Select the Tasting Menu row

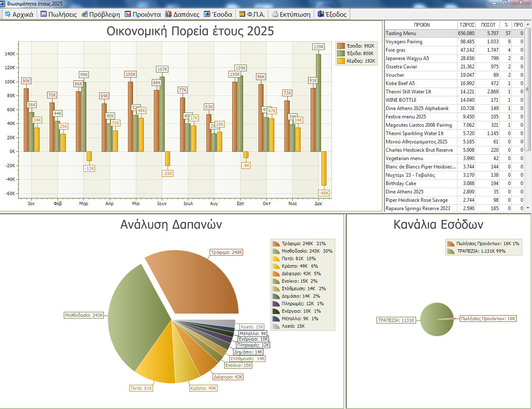[454, 33]
